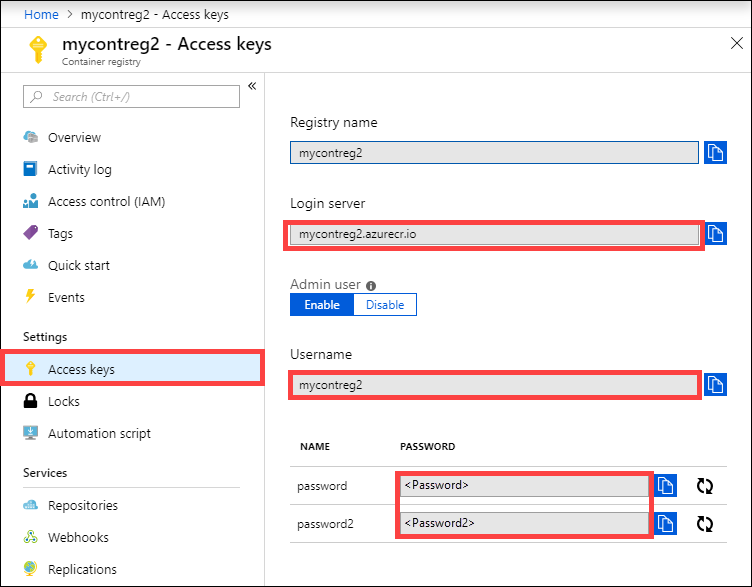Screen dimensions: 752x587
Task: Copy the Login server address
Action: pos(716,234)
